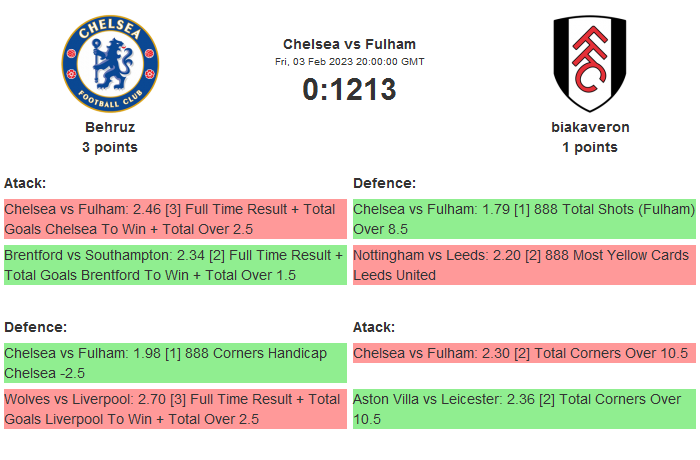Click Chelsea To Win Total Over 2.5 bet
Viewport: 700px width, 460px height.
pyautogui.click(x=174, y=219)
